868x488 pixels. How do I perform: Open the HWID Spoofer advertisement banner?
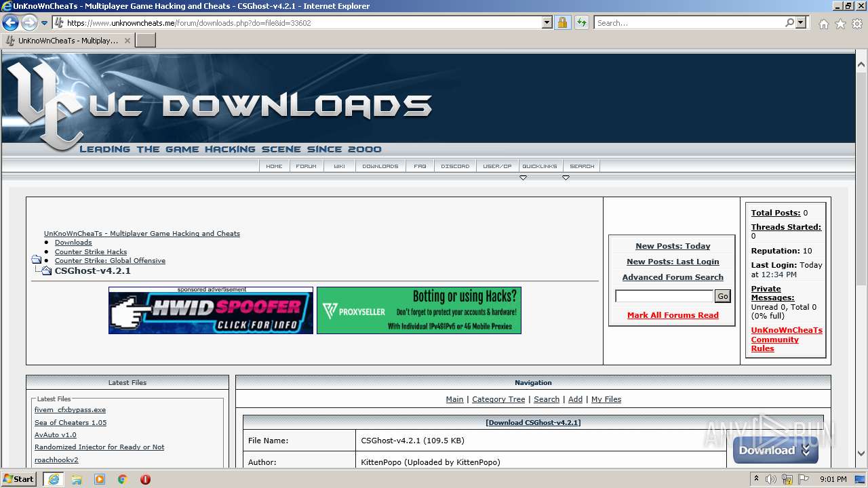(x=211, y=310)
